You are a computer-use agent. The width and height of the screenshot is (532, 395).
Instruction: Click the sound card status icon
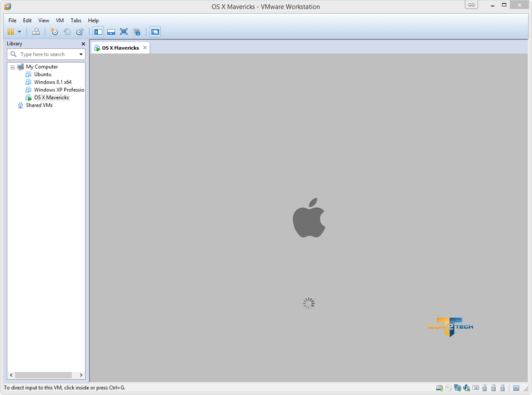coord(467,388)
